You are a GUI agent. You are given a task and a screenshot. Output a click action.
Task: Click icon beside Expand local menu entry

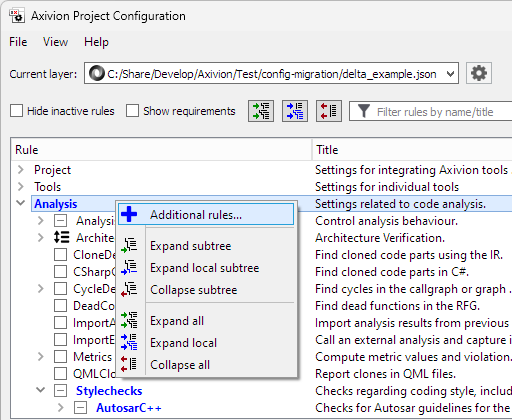[129, 342]
